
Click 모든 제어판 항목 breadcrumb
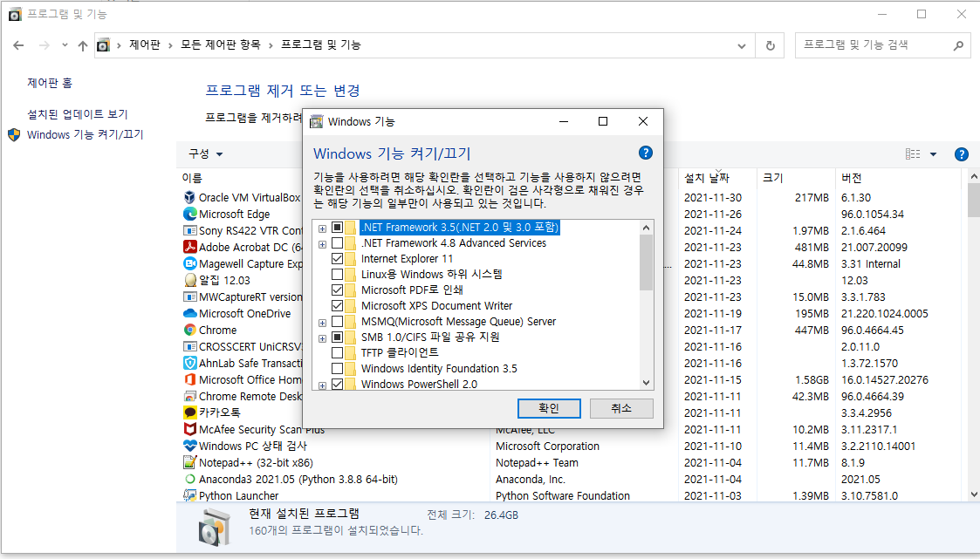click(x=221, y=45)
